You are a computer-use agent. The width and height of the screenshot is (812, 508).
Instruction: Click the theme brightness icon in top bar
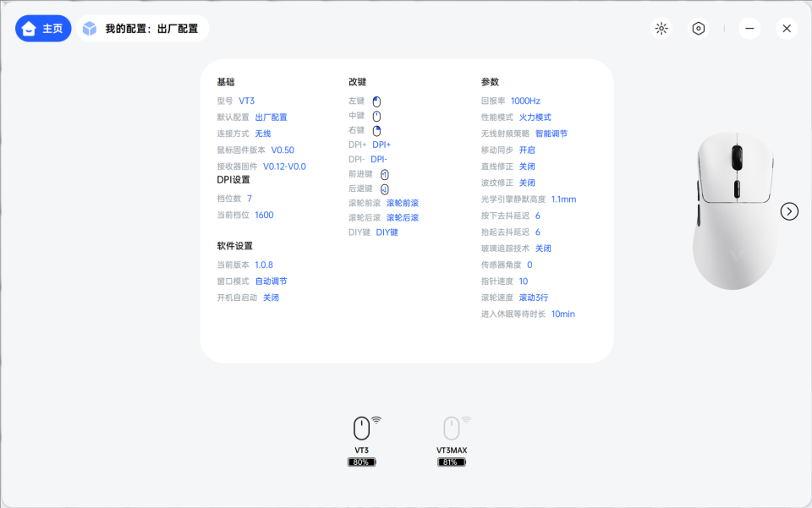tap(661, 28)
